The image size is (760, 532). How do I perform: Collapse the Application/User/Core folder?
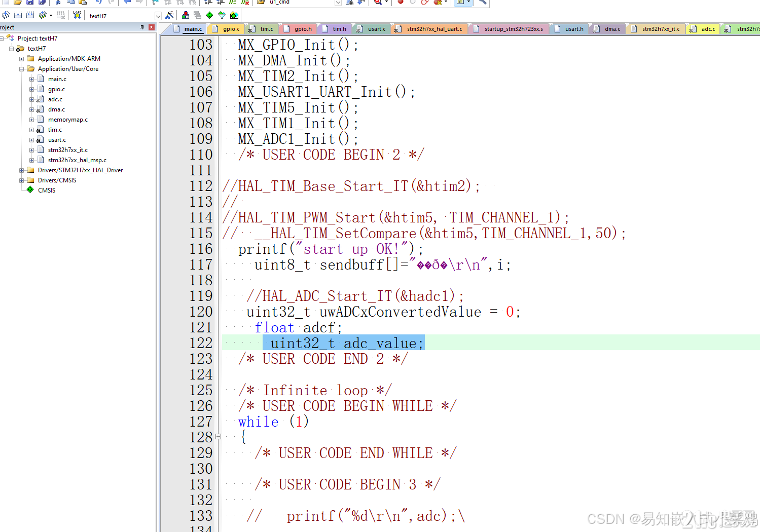pyautogui.click(x=21, y=69)
